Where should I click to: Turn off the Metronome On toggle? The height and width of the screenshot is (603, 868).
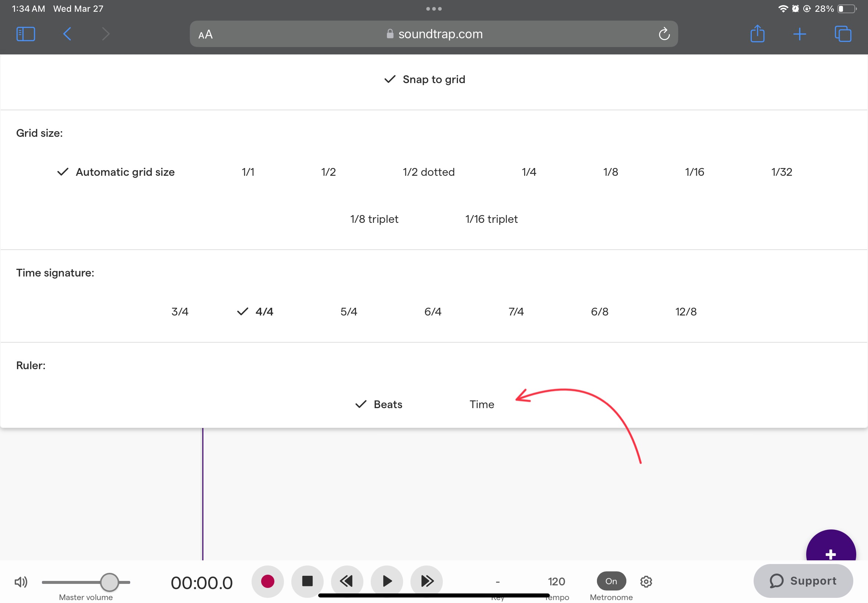coord(611,581)
